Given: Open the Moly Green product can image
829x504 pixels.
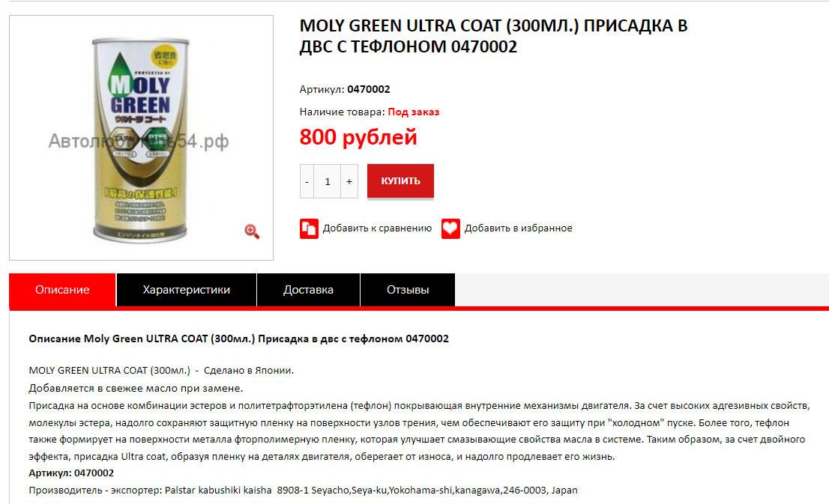Looking at the screenshot, I should [140, 140].
